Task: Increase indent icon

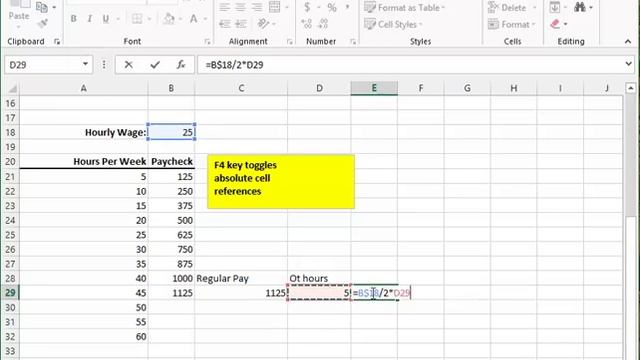Action: point(241,24)
